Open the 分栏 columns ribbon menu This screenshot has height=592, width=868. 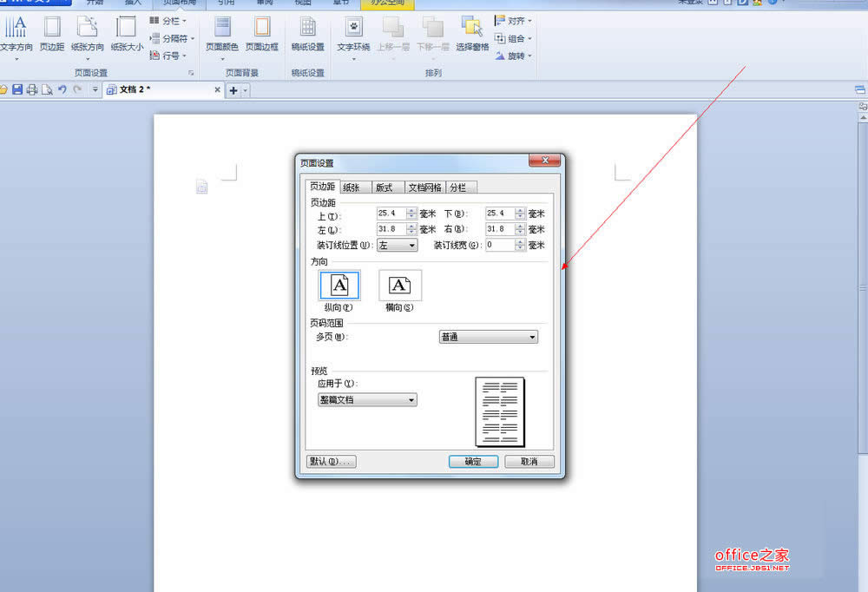pos(168,21)
